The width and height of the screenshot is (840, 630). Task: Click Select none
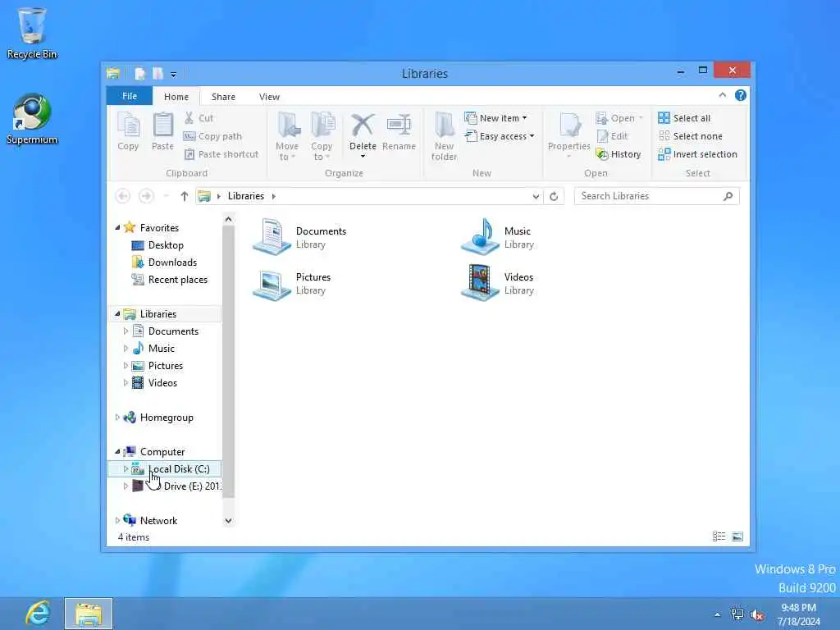tap(690, 136)
